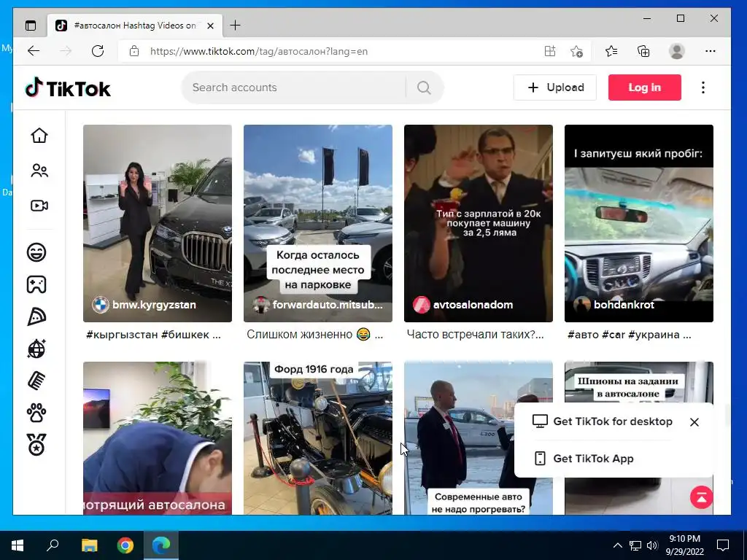Open a new browser tab
The image size is (747, 560).
click(235, 26)
